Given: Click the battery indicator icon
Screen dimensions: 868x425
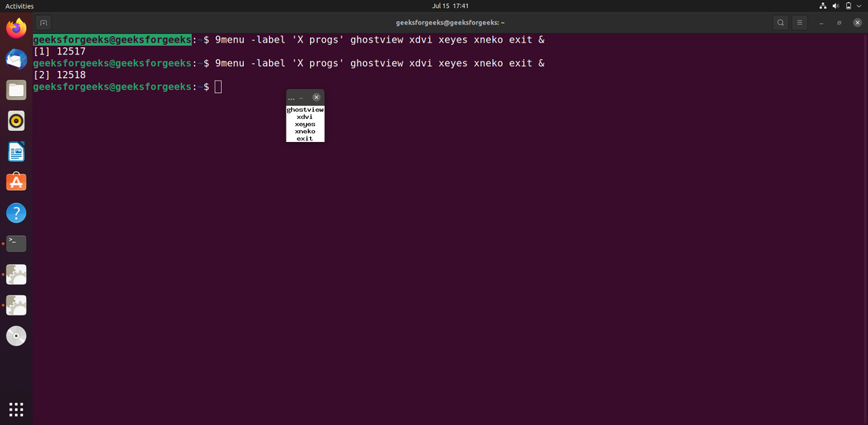Looking at the screenshot, I should pos(848,6).
